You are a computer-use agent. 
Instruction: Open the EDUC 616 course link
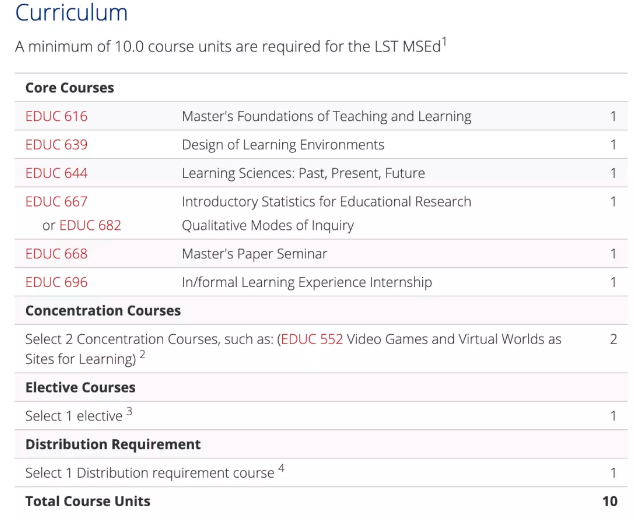click(56, 117)
